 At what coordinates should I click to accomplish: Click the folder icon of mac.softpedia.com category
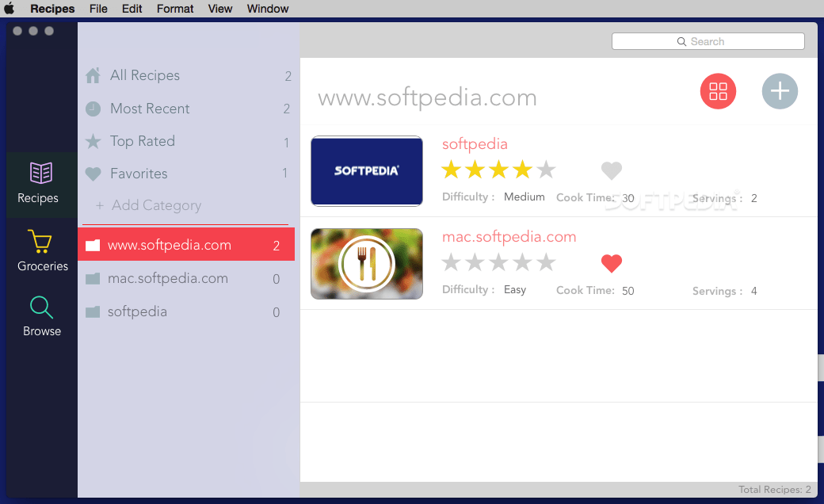pos(93,278)
